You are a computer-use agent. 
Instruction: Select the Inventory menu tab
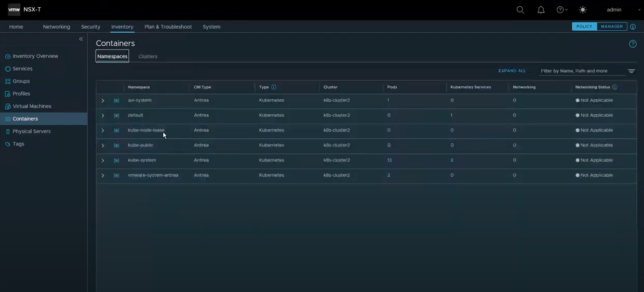(x=122, y=26)
